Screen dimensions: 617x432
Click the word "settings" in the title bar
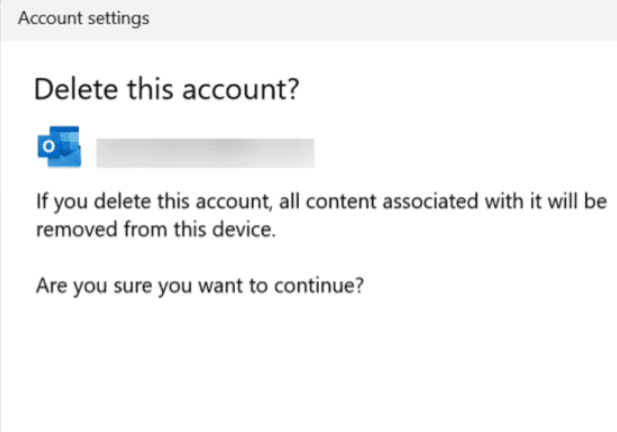pyautogui.click(x=118, y=20)
